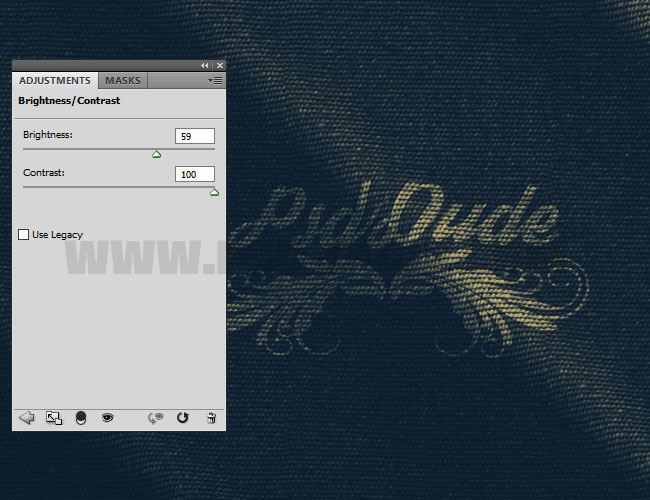Click the Brightness/Contrast heading text

(x=69, y=101)
